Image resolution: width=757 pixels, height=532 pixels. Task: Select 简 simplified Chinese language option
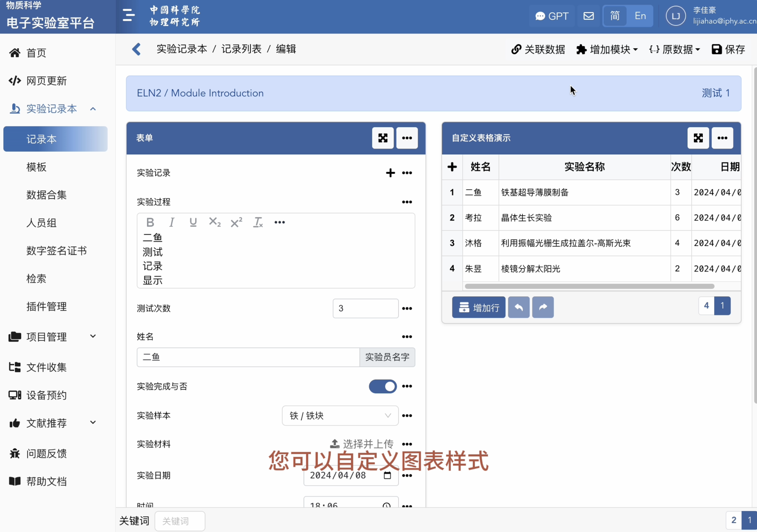pyautogui.click(x=615, y=16)
